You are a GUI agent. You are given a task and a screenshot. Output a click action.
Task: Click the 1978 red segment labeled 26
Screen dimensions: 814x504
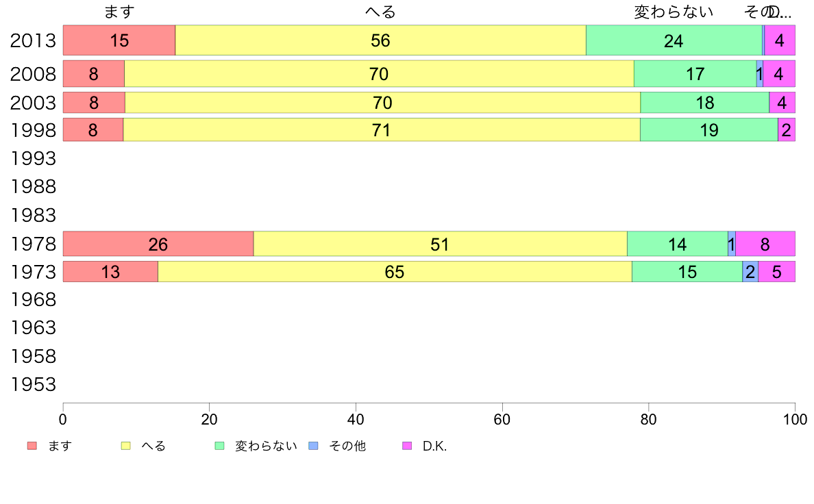(158, 244)
